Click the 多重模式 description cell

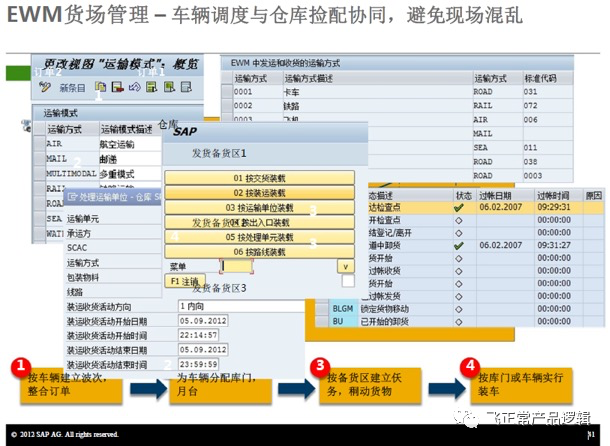click(130, 174)
